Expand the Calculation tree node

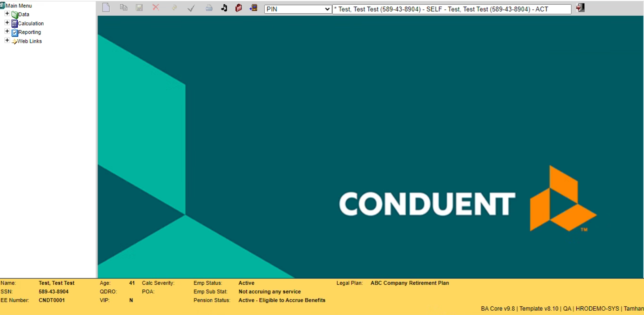7,22
